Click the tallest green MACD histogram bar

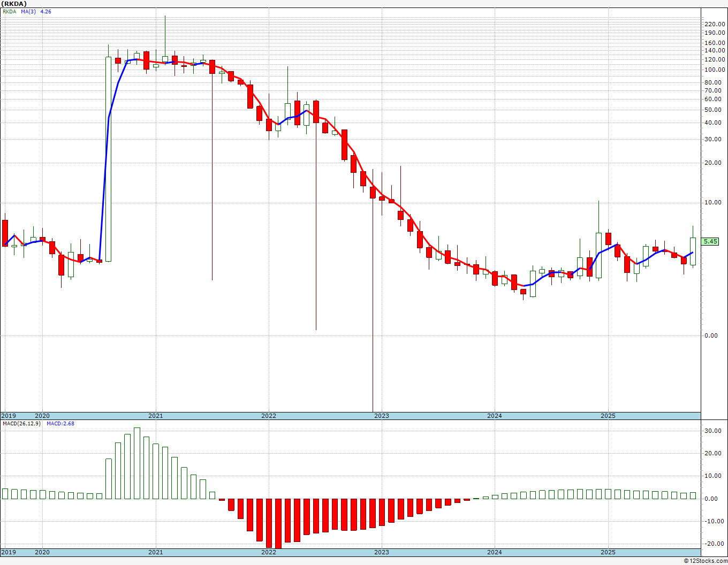coord(137,463)
